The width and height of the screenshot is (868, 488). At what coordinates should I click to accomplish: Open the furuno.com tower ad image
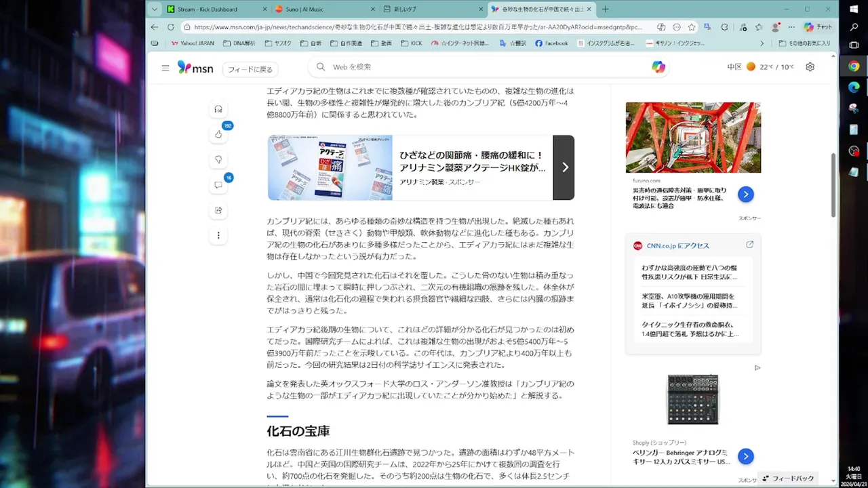[693, 138]
